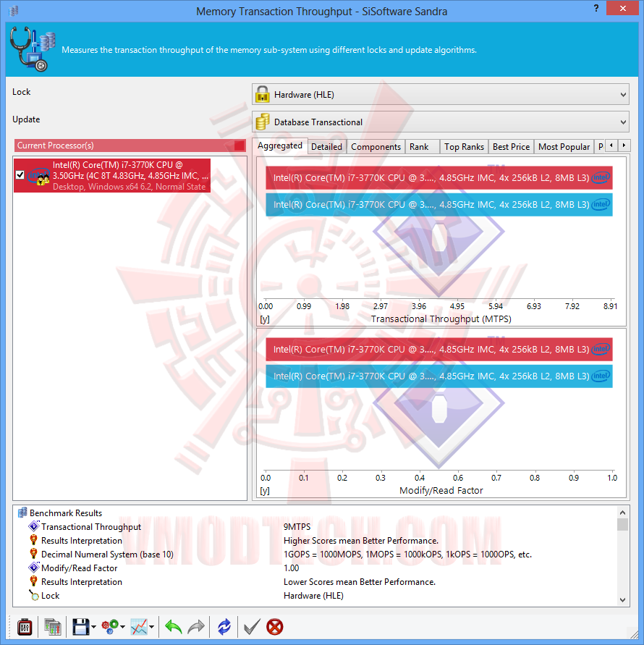The image size is (644, 645).
Task: Click the Intel logo on top red chart bar
Action: coord(601,177)
